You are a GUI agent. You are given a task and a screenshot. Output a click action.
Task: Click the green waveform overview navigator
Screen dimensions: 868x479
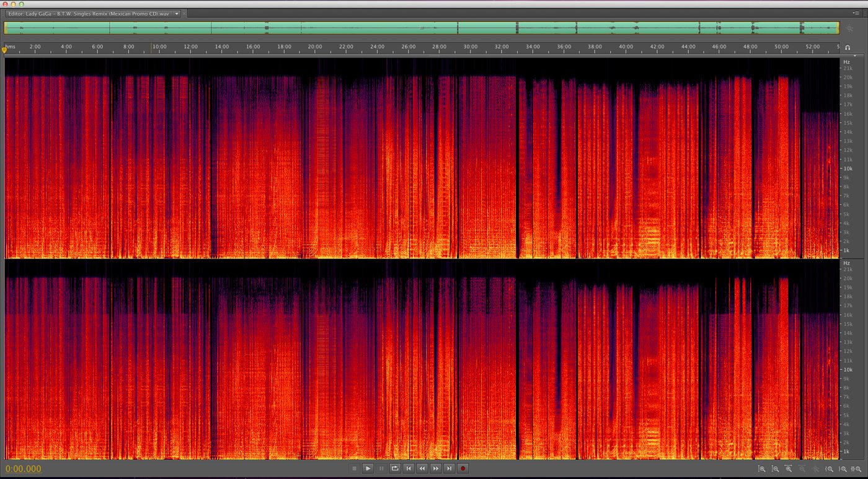[x=422, y=28]
